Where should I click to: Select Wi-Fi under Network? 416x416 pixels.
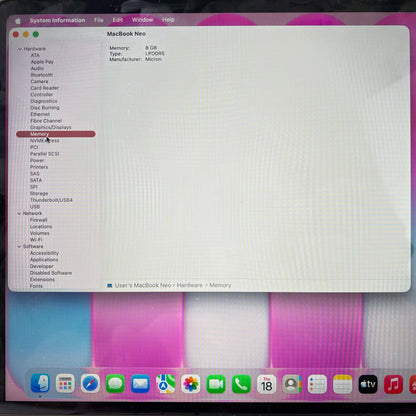pos(36,240)
